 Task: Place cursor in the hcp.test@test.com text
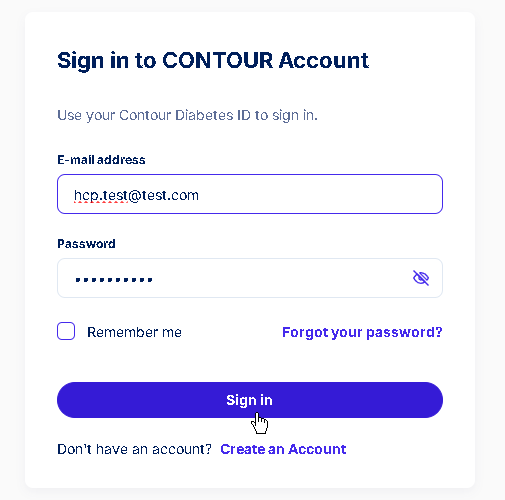coord(136,195)
